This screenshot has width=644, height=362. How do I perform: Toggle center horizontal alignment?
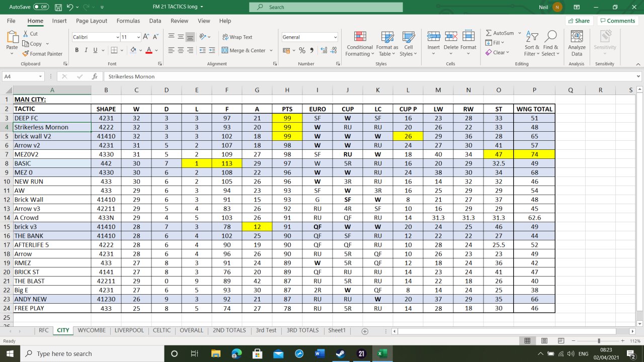181,50
